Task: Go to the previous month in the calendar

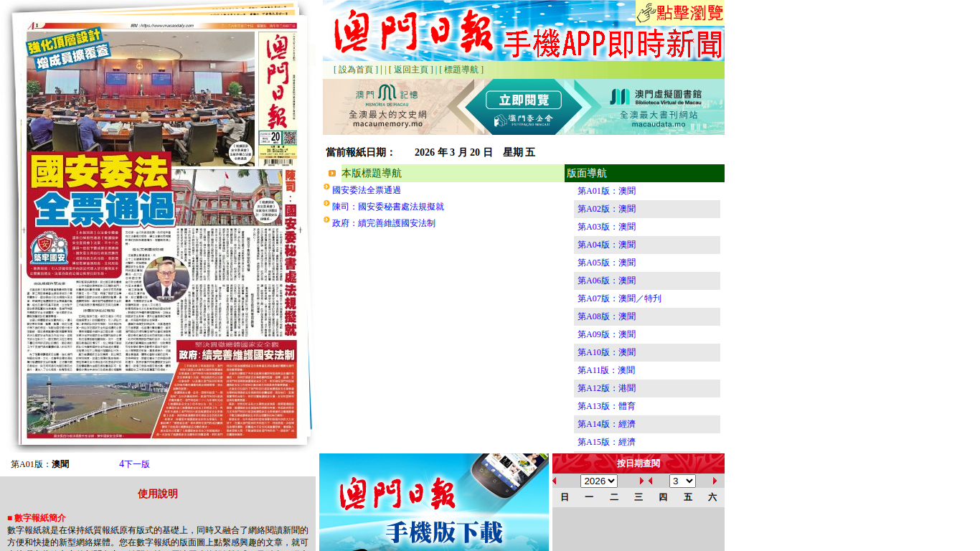Action: [x=651, y=481]
